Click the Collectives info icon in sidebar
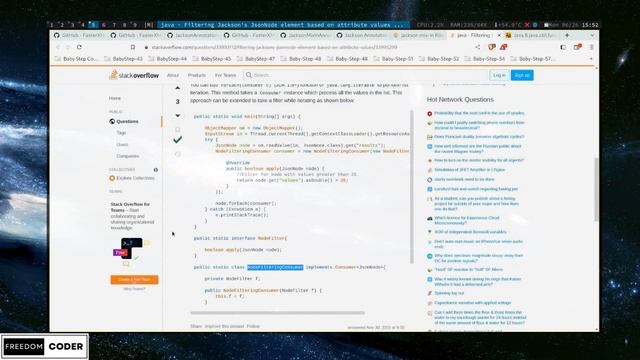 [x=156, y=170]
